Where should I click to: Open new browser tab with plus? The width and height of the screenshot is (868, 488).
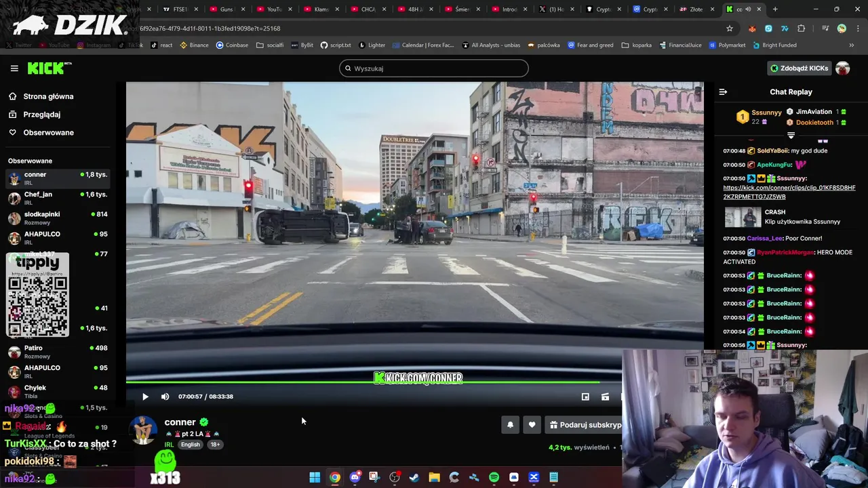pyautogui.click(x=775, y=9)
